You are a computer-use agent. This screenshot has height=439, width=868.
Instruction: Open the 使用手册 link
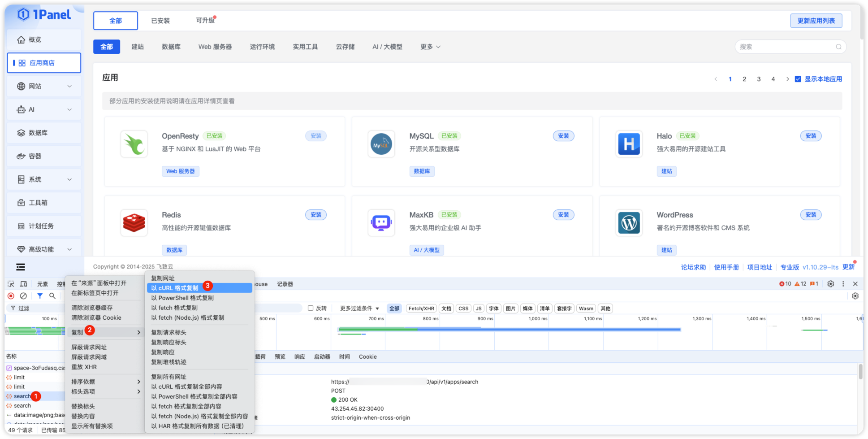click(x=726, y=267)
